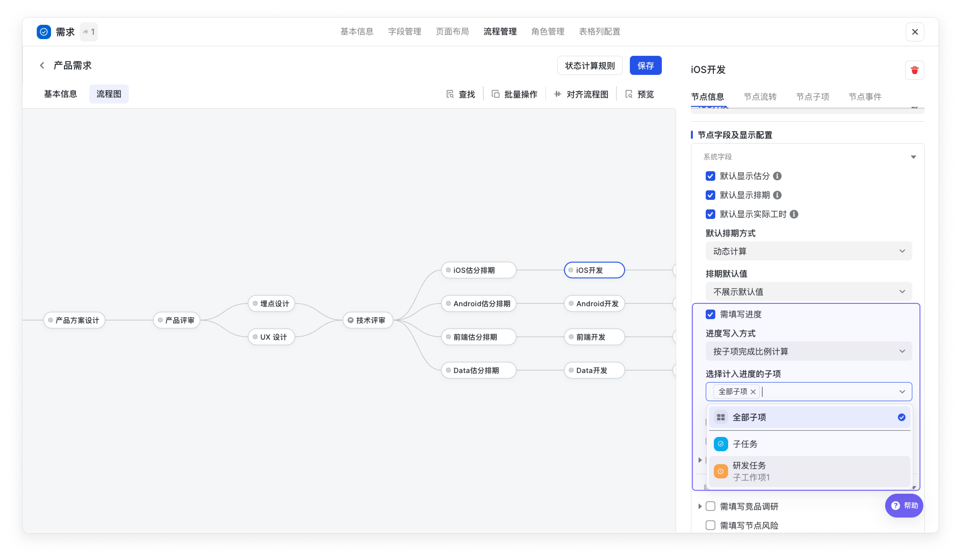Viewport: 961px width, 560px height.
Task: Click the 查找 search icon
Action: coord(450,94)
